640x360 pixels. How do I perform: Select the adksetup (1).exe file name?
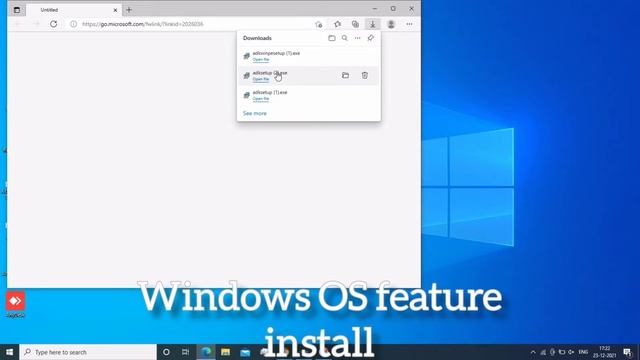click(x=270, y=92)
